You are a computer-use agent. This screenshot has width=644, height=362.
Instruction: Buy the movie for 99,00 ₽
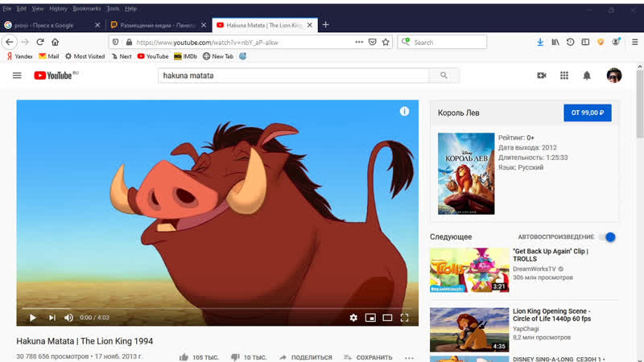(x=588, y=113)
